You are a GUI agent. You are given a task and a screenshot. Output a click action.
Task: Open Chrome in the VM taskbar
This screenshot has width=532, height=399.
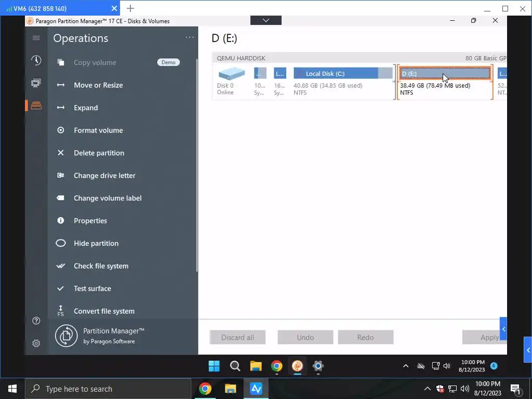point(276,366)
